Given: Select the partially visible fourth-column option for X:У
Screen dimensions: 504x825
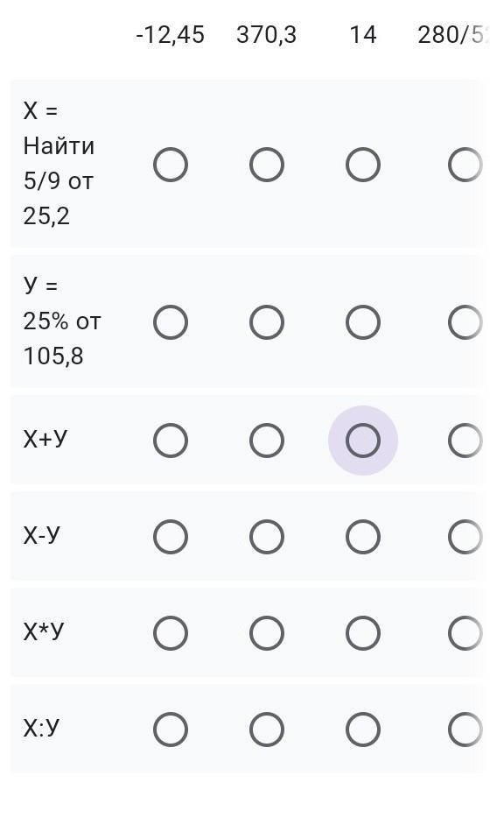Looking at the screenshot, I should [465, 730].
